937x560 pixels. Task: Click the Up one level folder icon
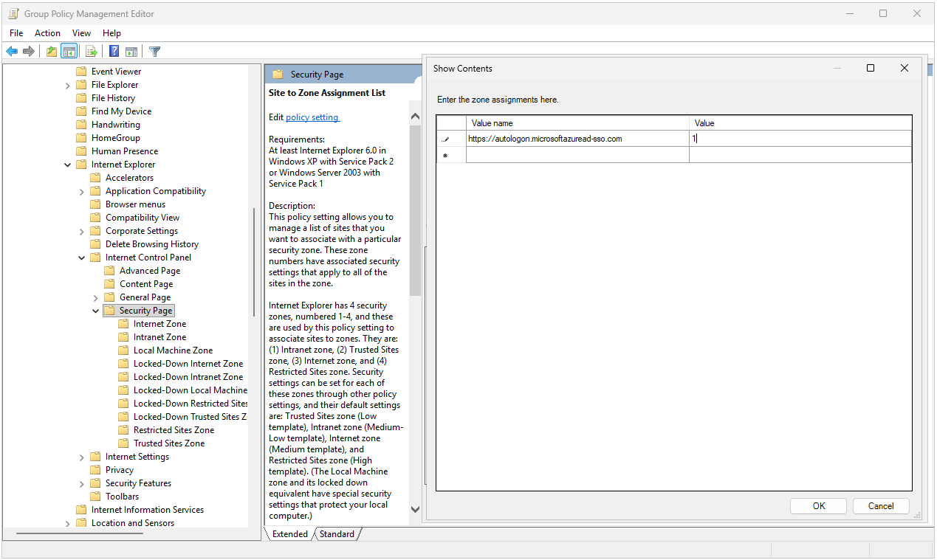pos(51,51)
